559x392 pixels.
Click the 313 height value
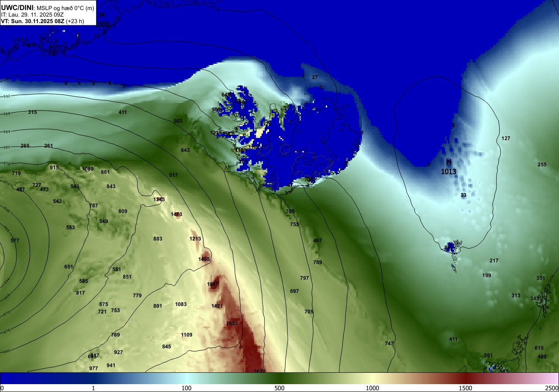coord(516,296)
